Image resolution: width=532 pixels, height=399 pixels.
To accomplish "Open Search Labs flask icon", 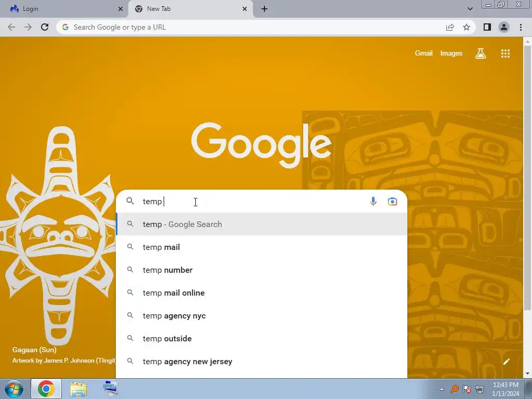I will pyautogui.click(x=481, y=54).
